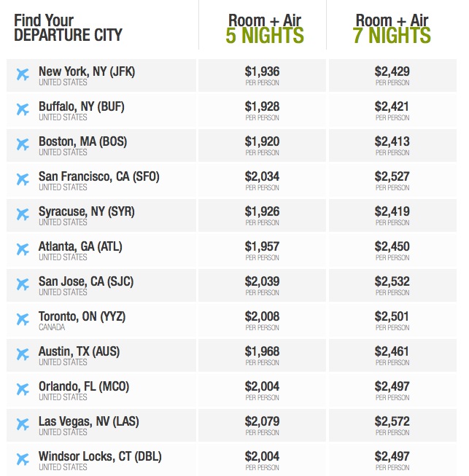Select the airplane icon beside Syracuse, NY
This screenshot has width=469, height=476.
(x=23, y=214)
